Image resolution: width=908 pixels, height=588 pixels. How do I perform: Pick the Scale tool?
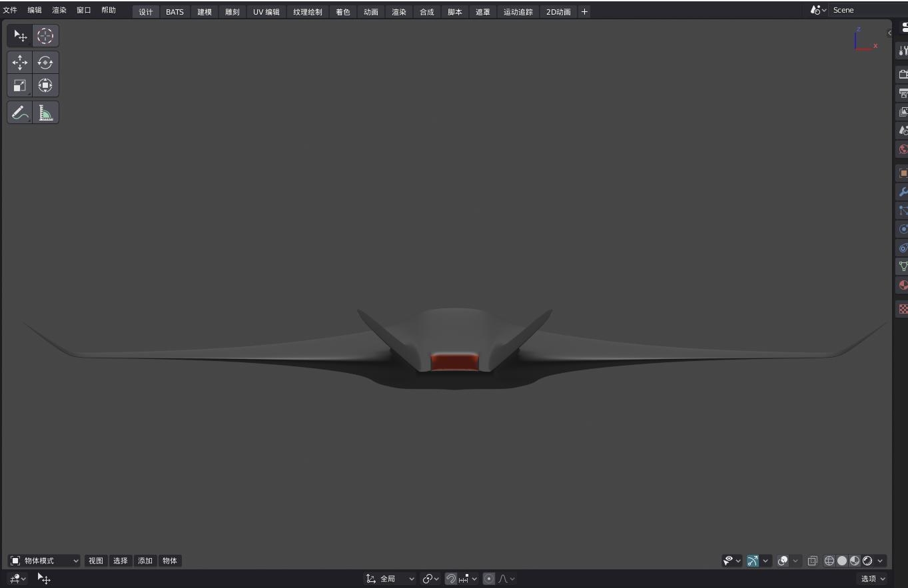(x=20, y=85)
